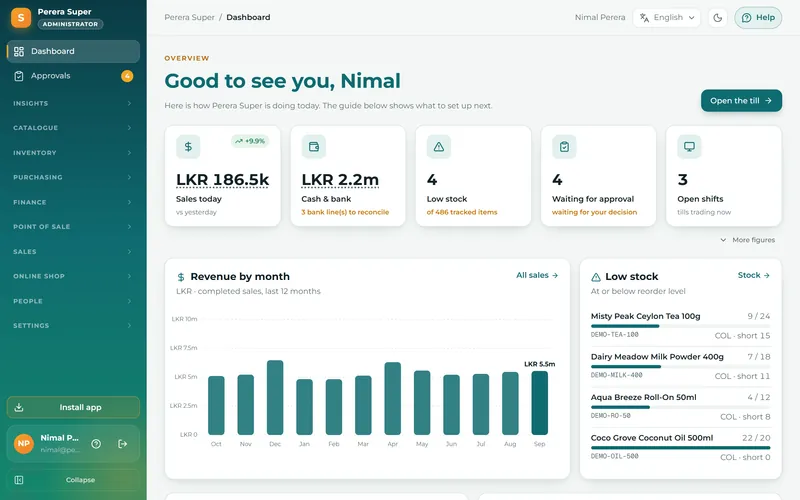Click the +9.9% trend badge
The image size is (800, 500).
250,141
